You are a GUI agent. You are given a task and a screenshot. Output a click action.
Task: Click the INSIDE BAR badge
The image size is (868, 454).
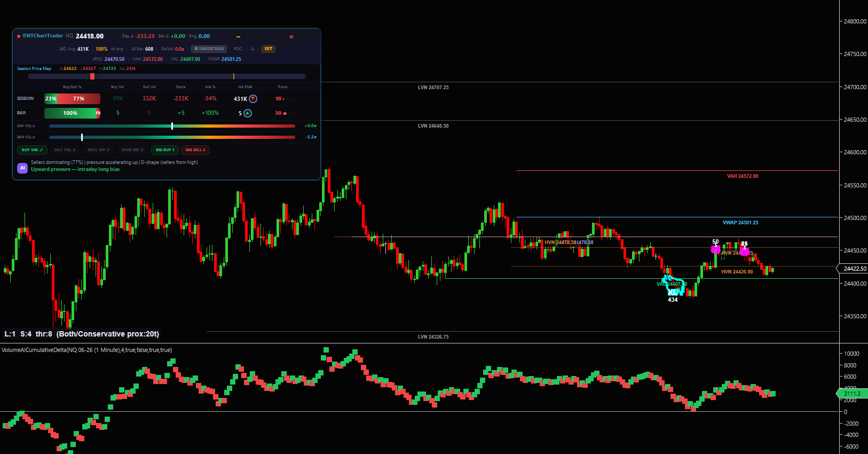(x=209, y=49)
